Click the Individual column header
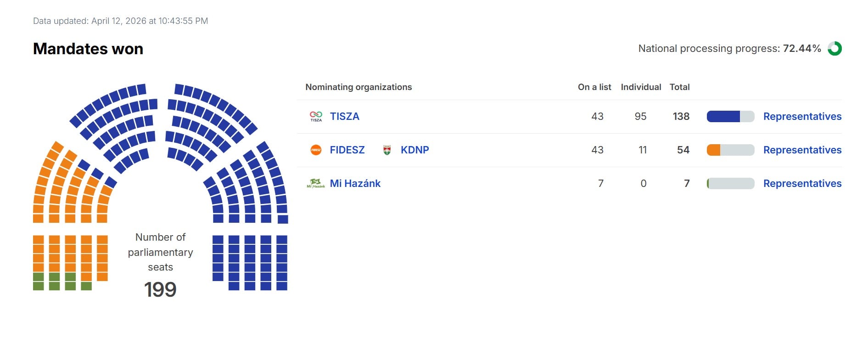 (x=641, y=87)
